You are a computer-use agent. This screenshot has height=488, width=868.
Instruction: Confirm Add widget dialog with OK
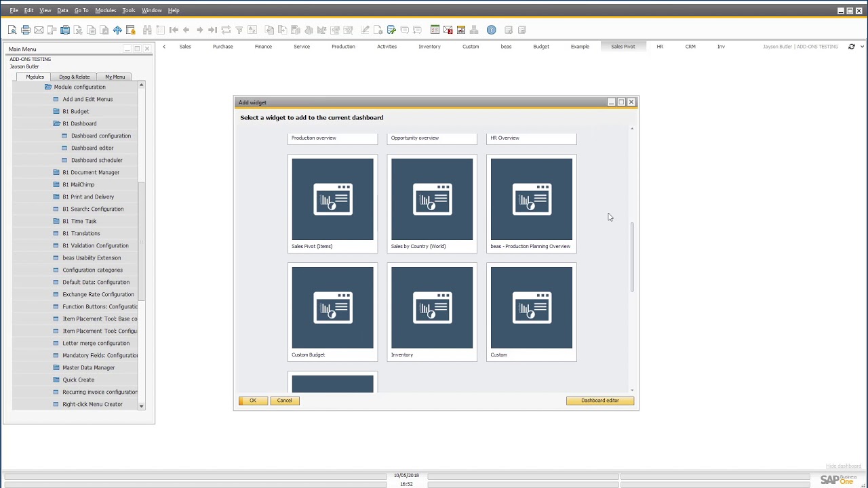tap(253, 401)
